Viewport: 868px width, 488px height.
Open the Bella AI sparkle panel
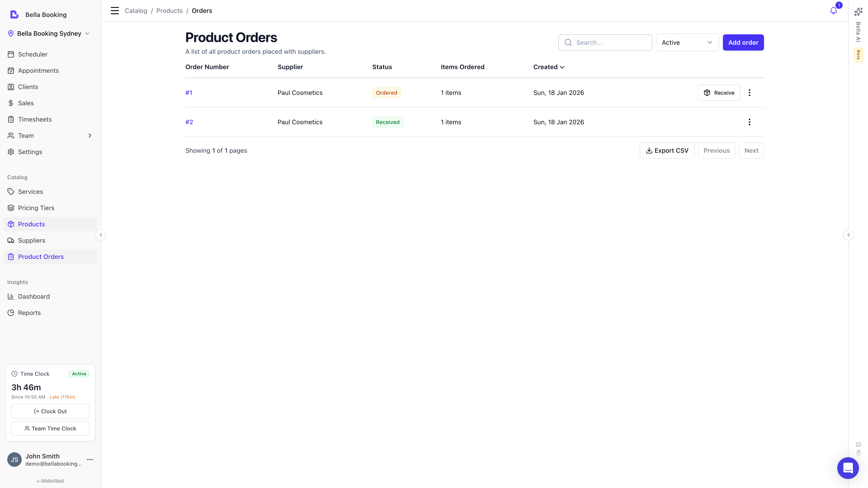coord(858,12)
